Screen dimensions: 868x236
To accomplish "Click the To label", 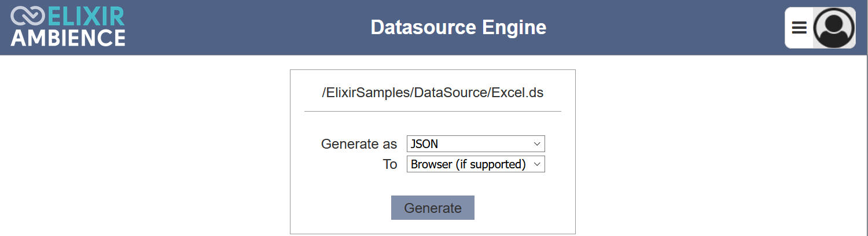I will [390, 164].
